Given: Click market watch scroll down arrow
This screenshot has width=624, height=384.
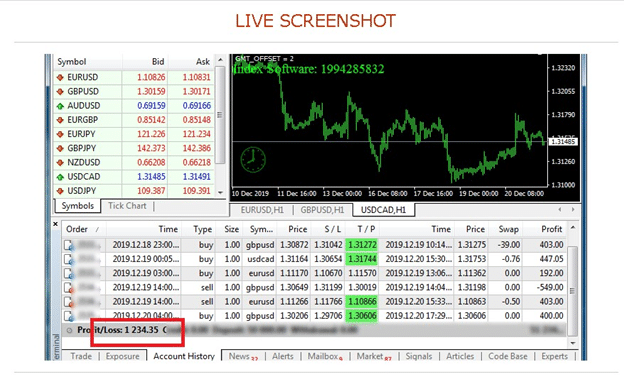Looking at the screenshot, I should pyautogui.click(x=220, y=192).
